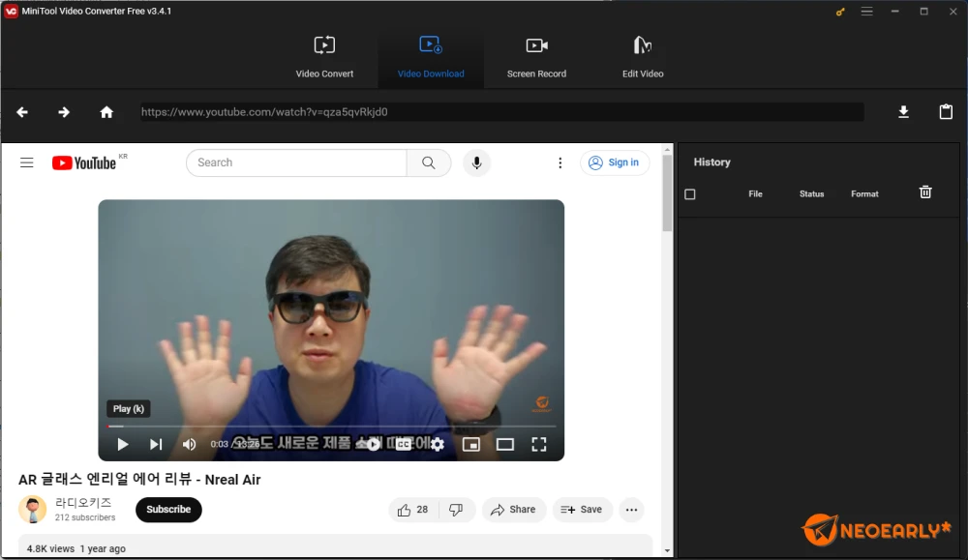Play the video
Viewport: 968px width, 560px height.
pos(122,444)
